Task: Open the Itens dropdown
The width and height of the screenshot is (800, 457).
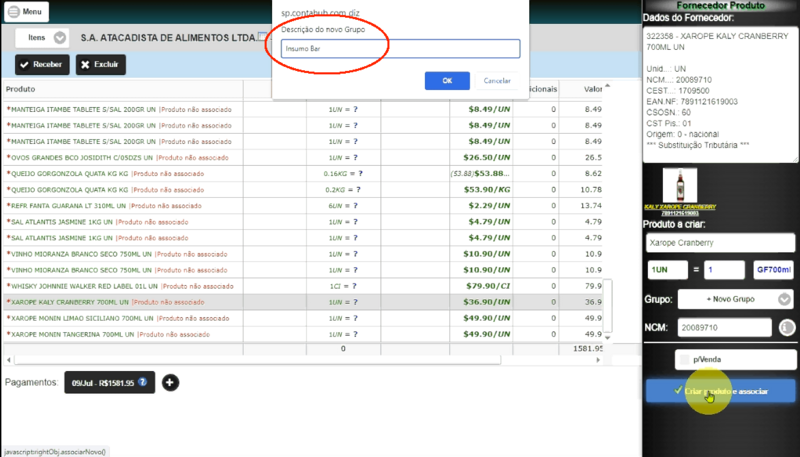Action: (x=42, y=38)
